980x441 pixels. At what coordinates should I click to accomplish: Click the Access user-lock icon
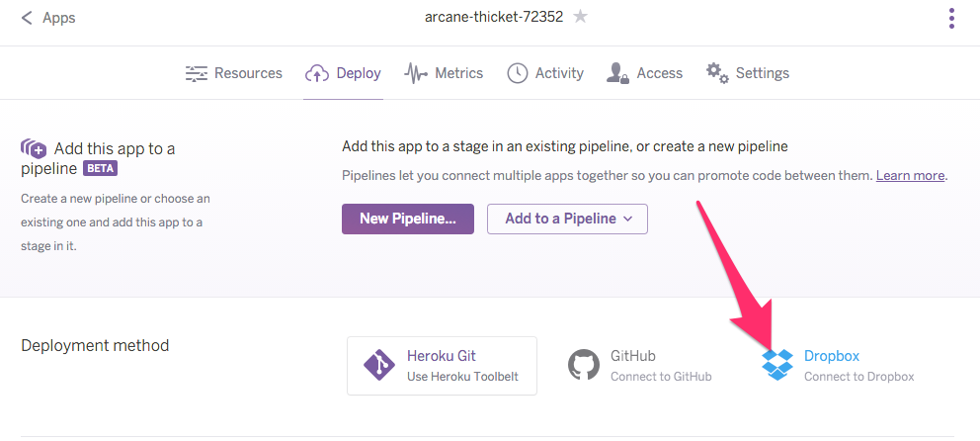pyautogui.click(x=618, y=73)
